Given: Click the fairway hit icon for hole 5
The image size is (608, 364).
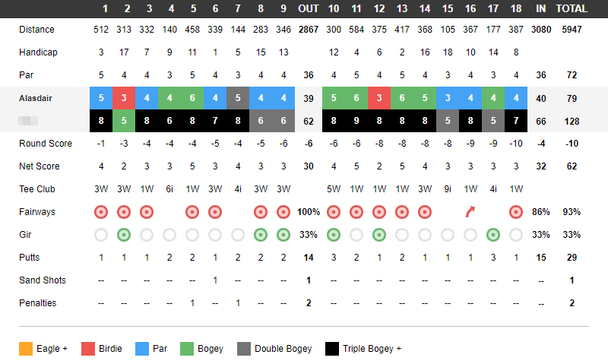Looking at the screenshot, I should (x=192, y=212).
